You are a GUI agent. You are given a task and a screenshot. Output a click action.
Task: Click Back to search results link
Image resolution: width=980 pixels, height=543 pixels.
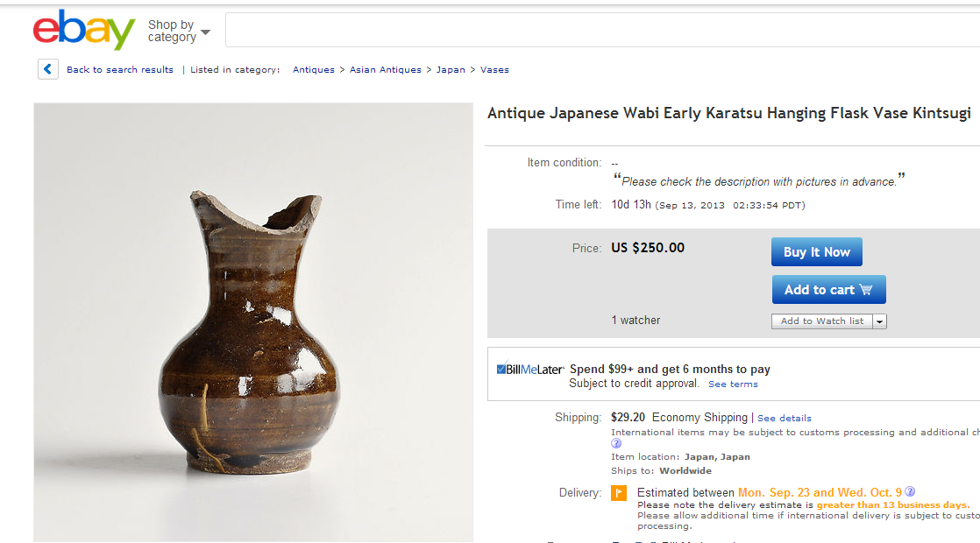(120, 70)
